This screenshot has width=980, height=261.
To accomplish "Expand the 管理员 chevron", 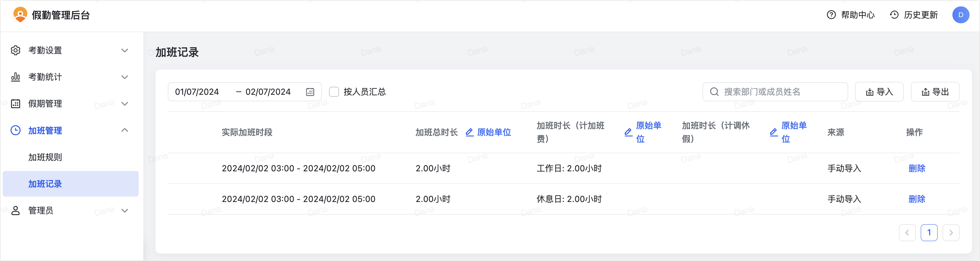I will (x=125, y=210).
